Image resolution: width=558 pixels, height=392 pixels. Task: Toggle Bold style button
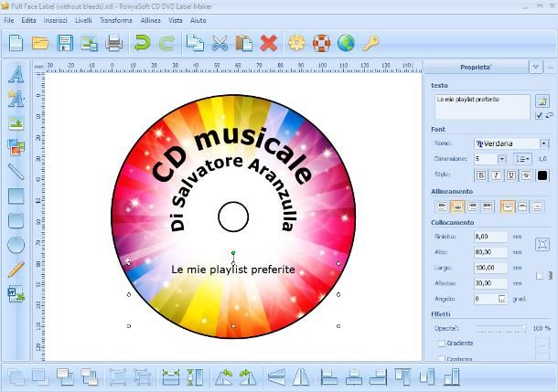(x=481, y=175)
